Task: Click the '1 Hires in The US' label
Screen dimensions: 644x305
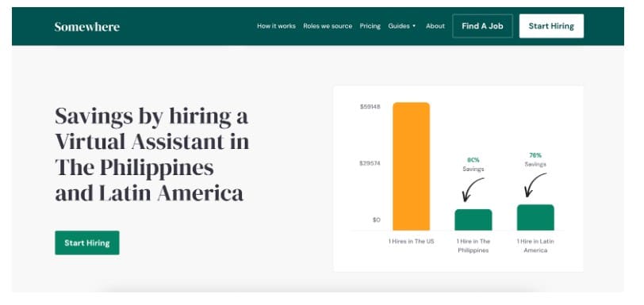Action: click(411, 242)
